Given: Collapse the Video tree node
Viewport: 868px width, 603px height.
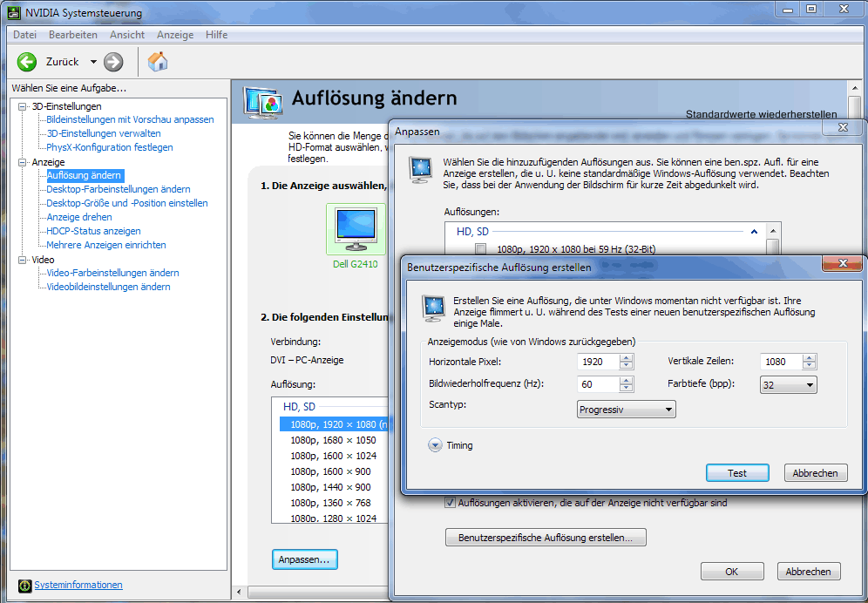Looking at the screenshot, I should [x=23, y=260].
